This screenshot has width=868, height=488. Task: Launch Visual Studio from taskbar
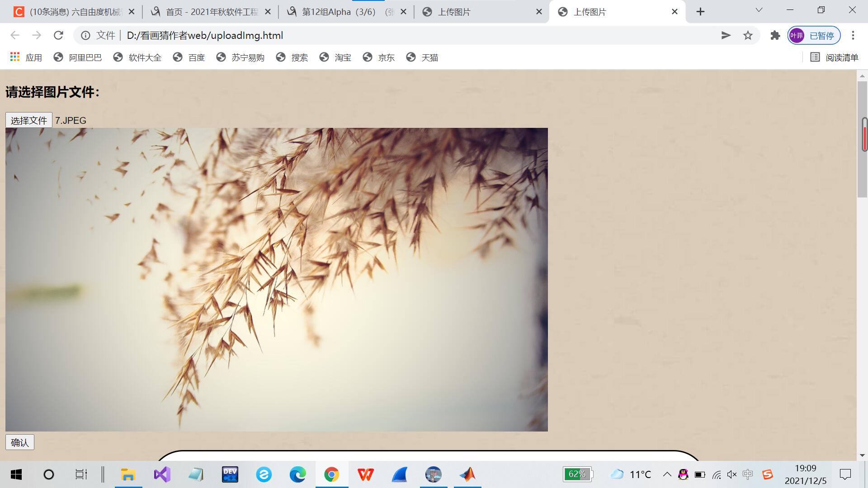(162, 474)
